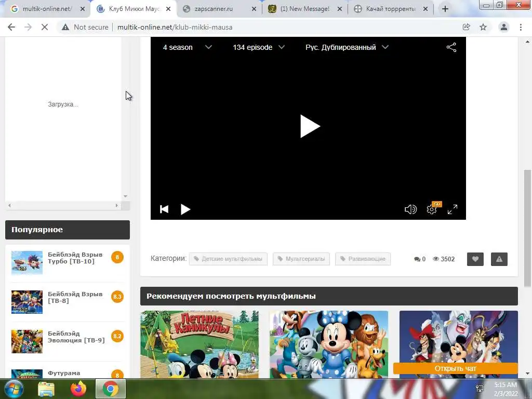Go back to the previous page
The width and height of the screenshot is (532, 399).
pyautogui.click(x=11, y=27)
